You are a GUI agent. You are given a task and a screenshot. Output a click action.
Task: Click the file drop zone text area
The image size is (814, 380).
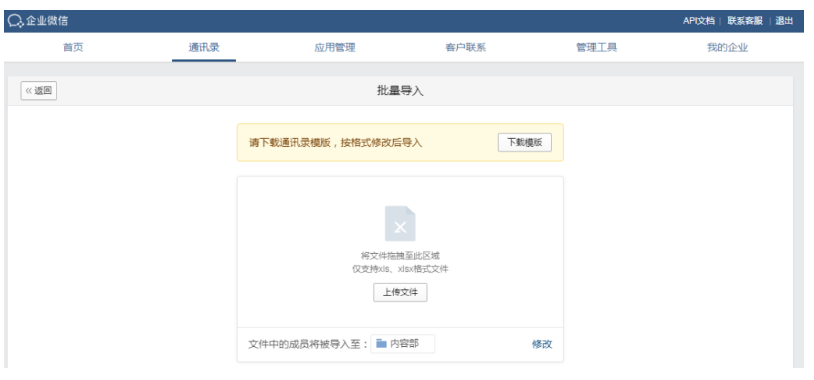[x=400, y=262]
